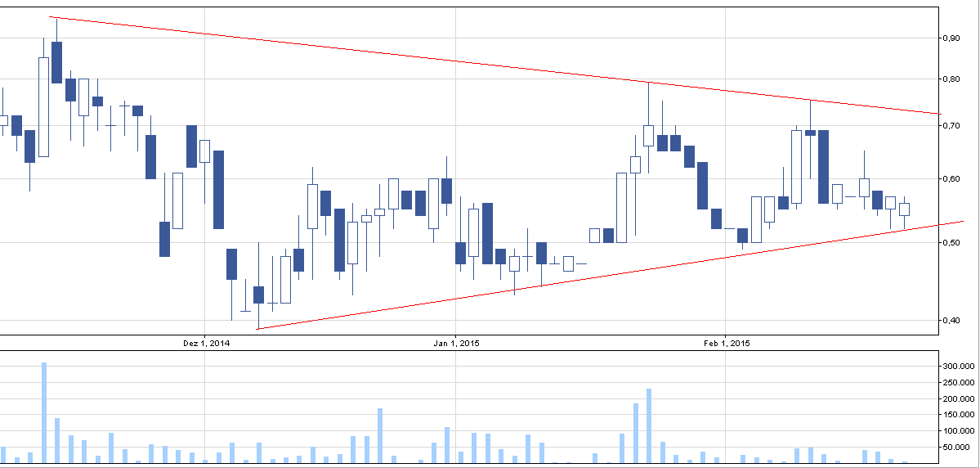Click the tall hollow candle rising to 0,85
Image resolution: width=980 pixels, height=468 pixels.
(x=44, y=106)
